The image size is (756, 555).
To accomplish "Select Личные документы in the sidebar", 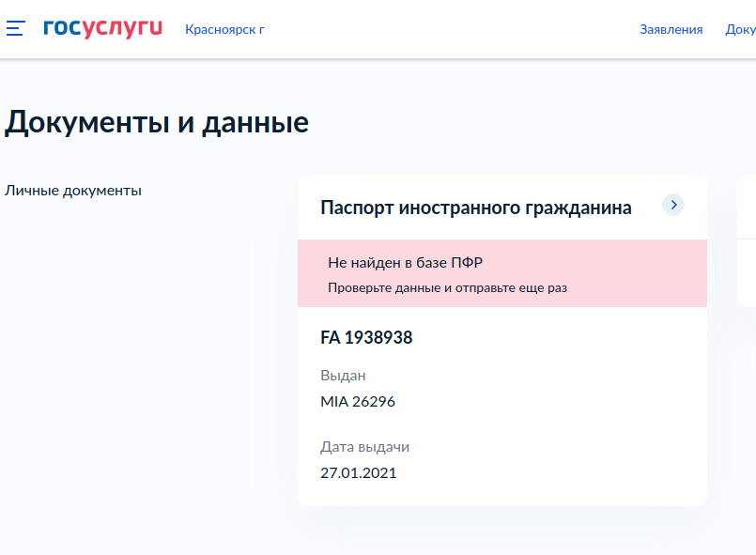I will click(x=73, y=191).
